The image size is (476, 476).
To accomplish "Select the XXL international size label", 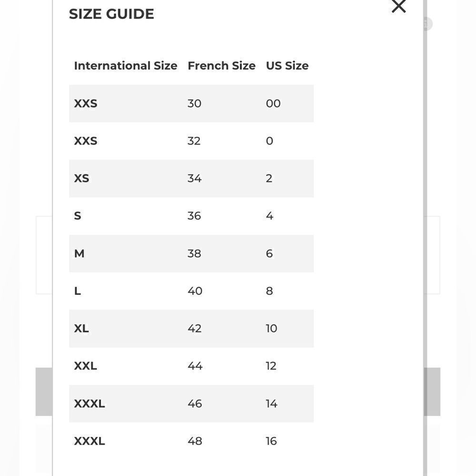I will click(x=85, y=366).
